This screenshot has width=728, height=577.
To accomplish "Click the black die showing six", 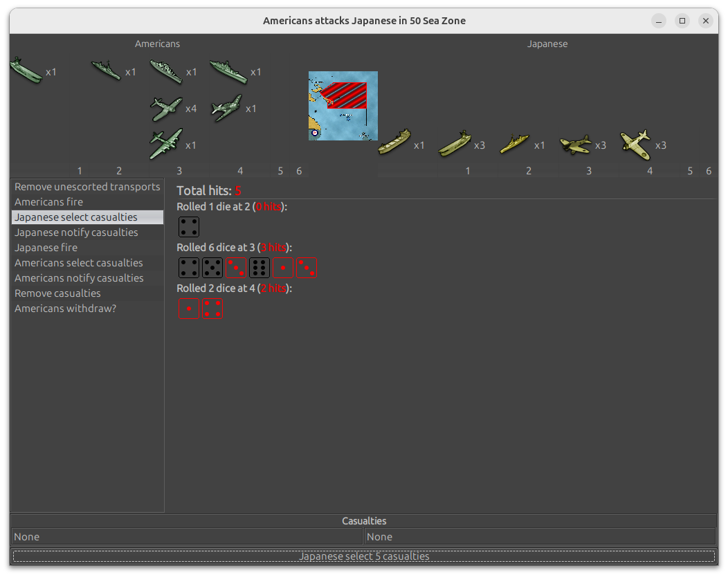I will click(260, 268).
